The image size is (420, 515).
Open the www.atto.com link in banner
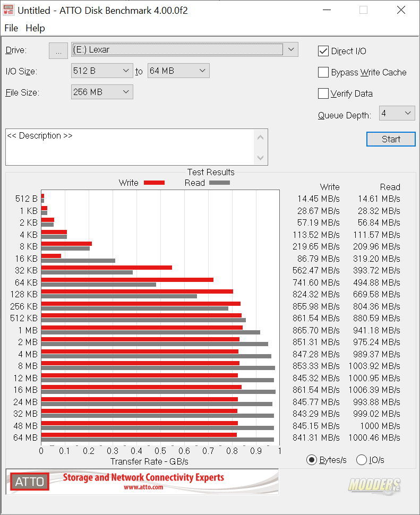(x=143, y=487)
